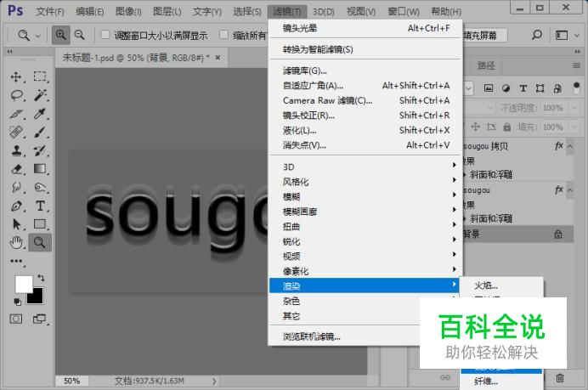588x390 pixels.
Task: Select 纤维... in render submenu
Action: tap(501, 382)
